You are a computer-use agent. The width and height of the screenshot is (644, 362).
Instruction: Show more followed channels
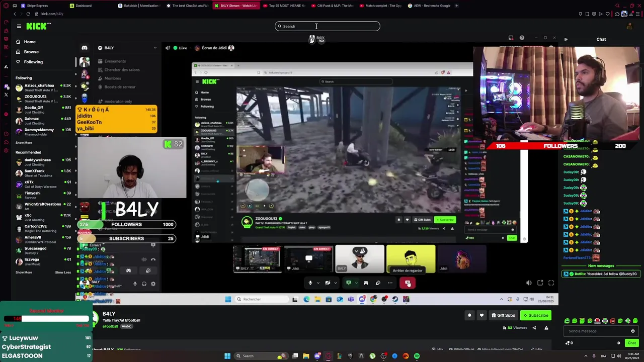coord(24,143)
